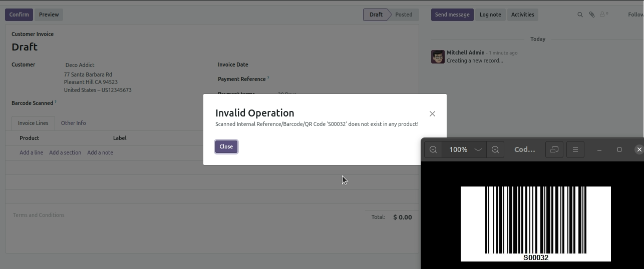Click the followers person icon
The height and width of the screenshot is (269, 644).
click(x=603, y=14)
